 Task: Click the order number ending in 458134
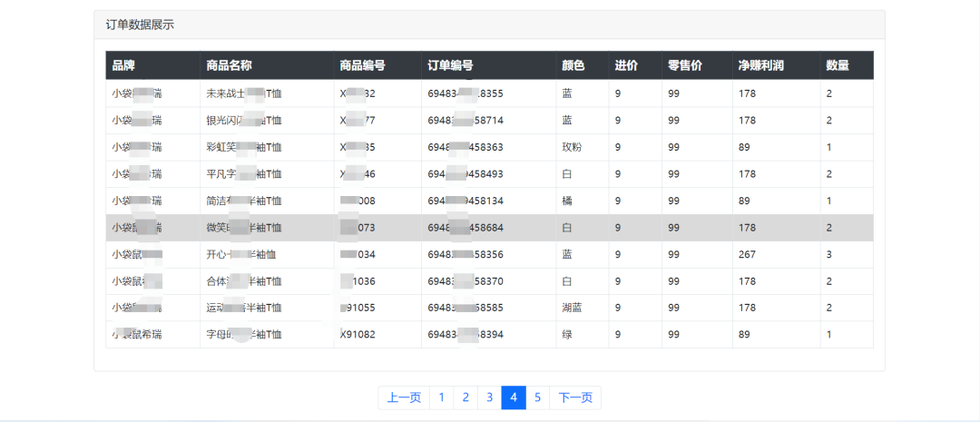point(465,201)
